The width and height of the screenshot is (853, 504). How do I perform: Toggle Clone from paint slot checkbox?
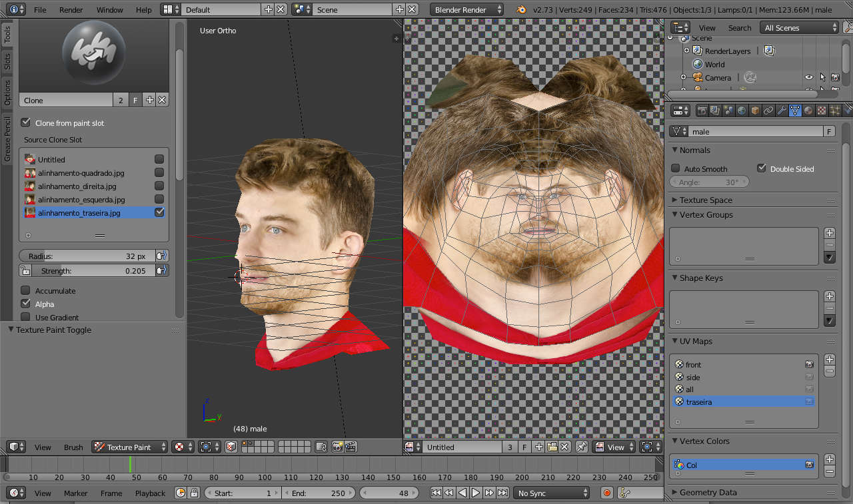coord(25,123)
